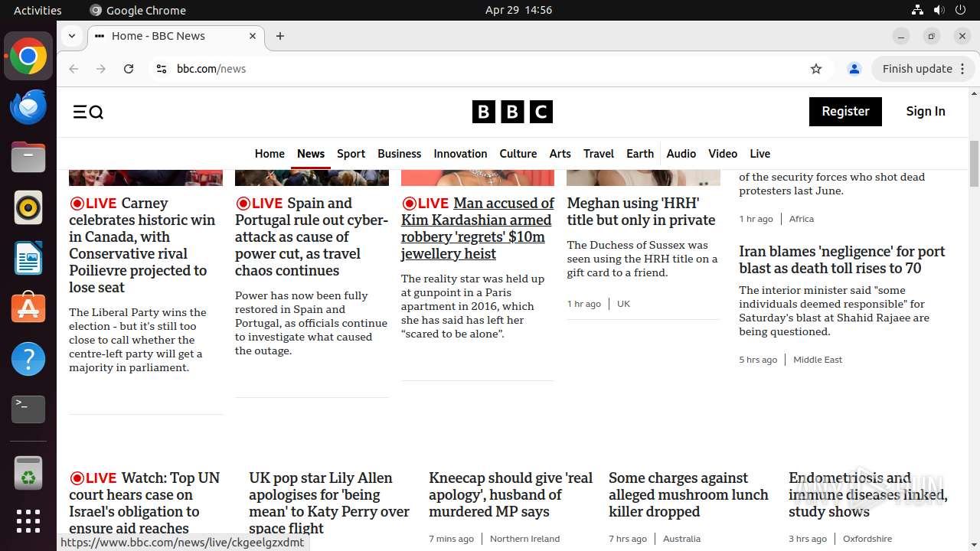Open LibreOffice Writer from the dock
The image size is (980, 551).
click(x=28, y=258)
